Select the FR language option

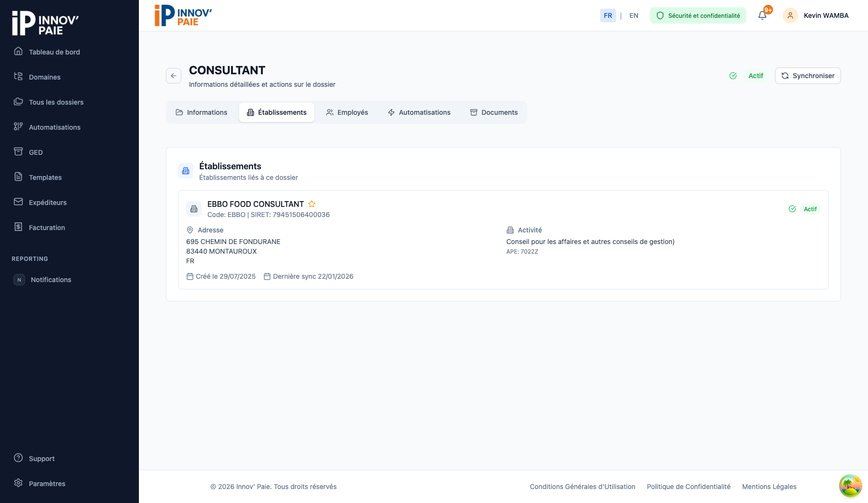point(608,15)
